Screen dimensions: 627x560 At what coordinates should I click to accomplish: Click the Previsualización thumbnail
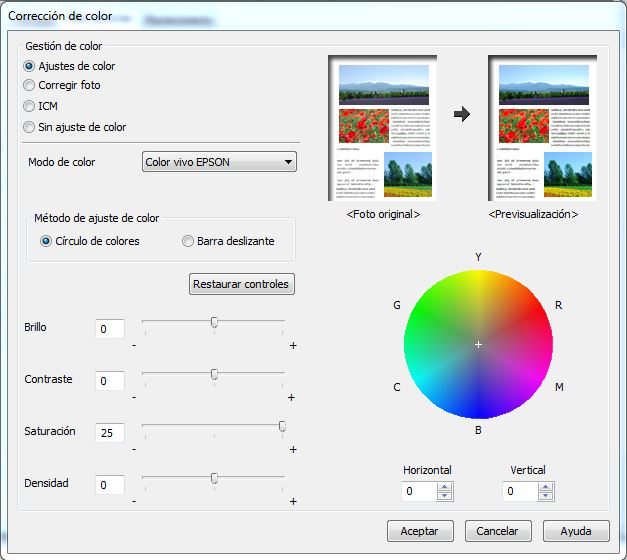click(x=543, y=128)
